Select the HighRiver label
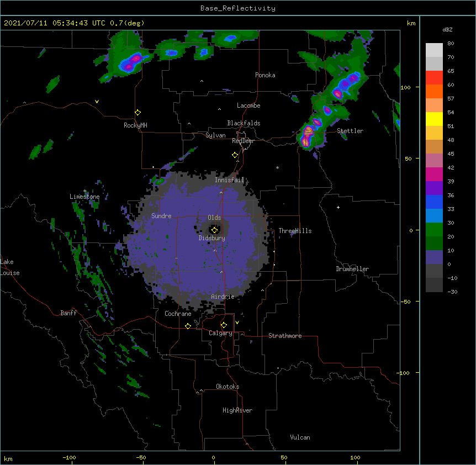 click(237, 410)
